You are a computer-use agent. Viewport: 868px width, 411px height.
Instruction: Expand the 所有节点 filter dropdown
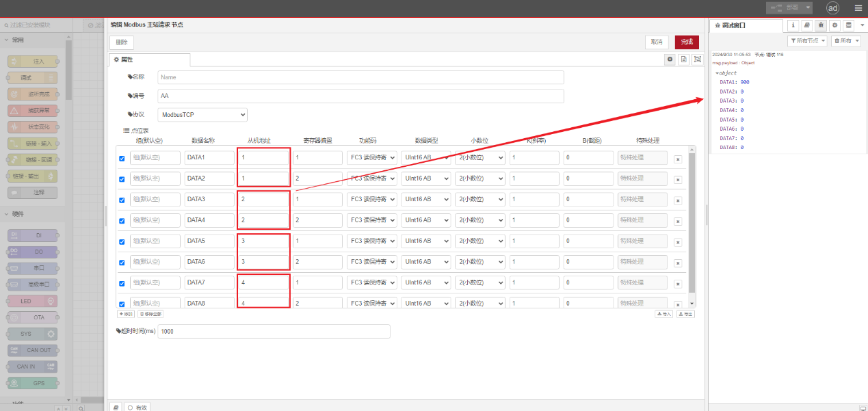(808, 41)
